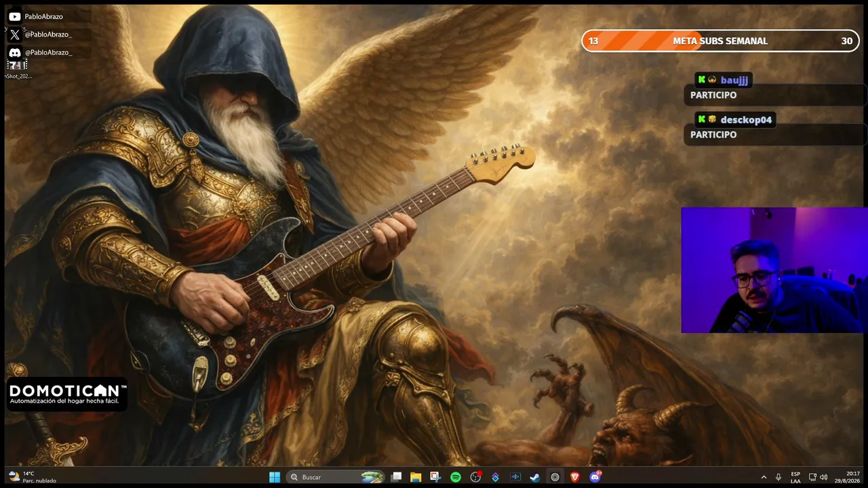The image size is (868, 488).
Task: Open OBS Studio from the taskbar
Action: tap(475, 477)
